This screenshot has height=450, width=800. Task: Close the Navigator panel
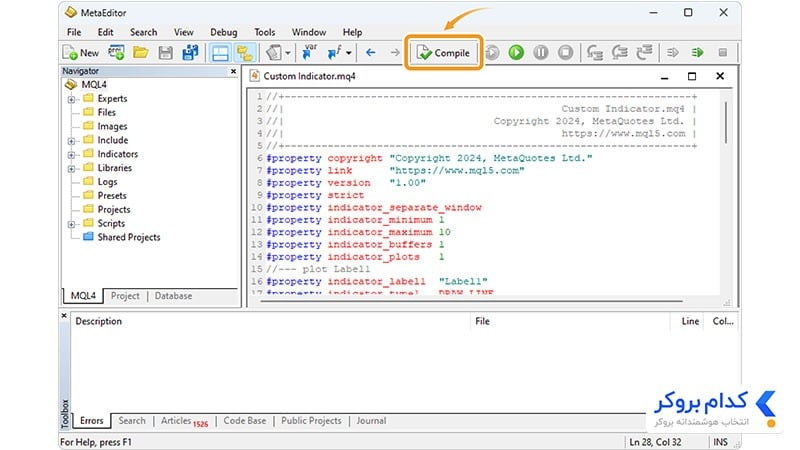233,71
